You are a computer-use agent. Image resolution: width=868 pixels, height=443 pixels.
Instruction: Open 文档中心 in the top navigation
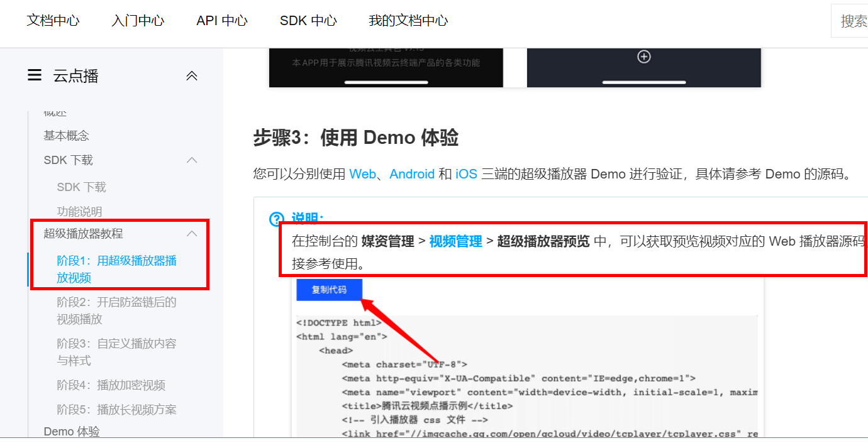tap(53, 20)
